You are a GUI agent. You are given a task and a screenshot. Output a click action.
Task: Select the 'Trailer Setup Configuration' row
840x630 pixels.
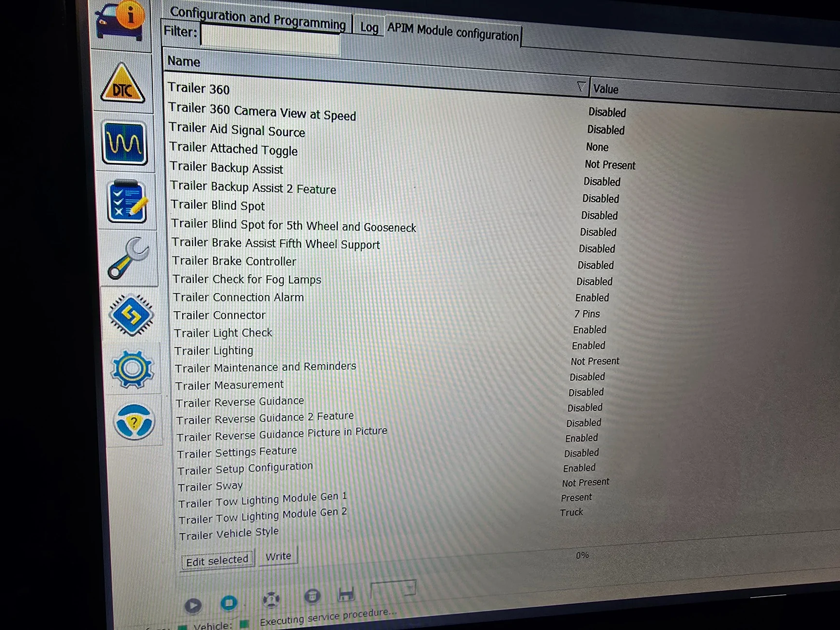click(x=245, y=469)
